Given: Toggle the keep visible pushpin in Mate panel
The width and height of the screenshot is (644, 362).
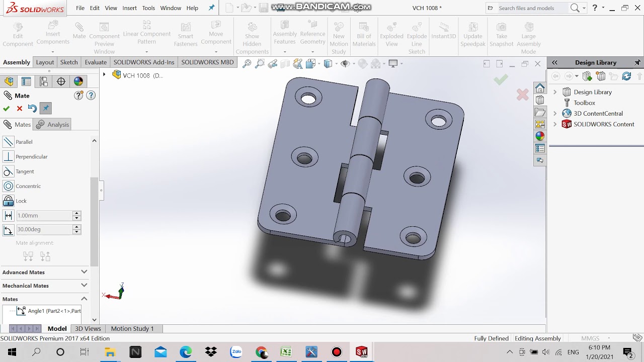Looking at the screenshot, I should click(45, 109).
